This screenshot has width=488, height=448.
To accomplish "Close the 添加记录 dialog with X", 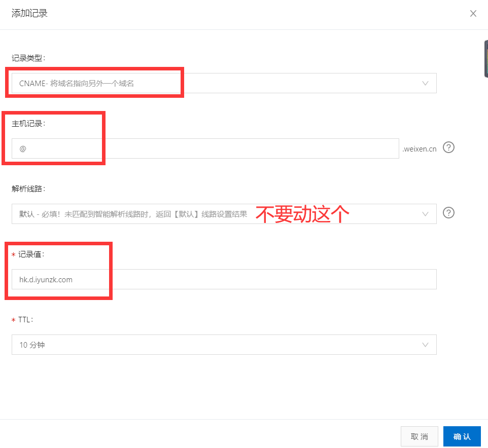I will pos(473,13).
